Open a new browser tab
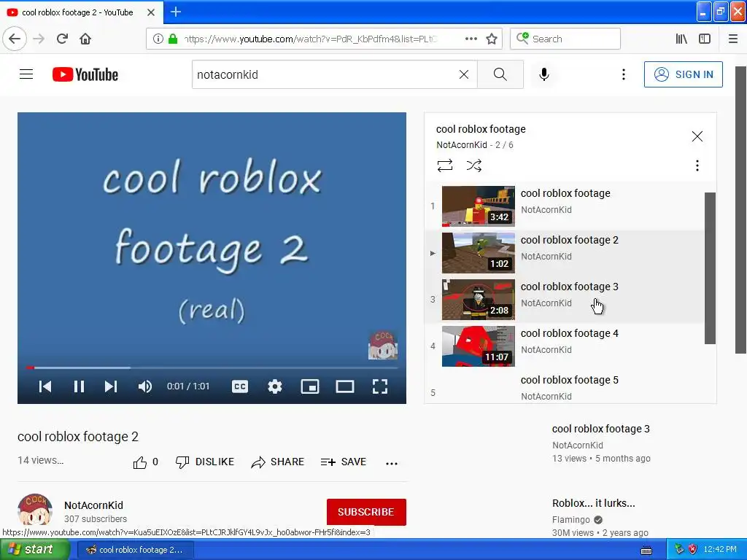This screenshot has height=560, width=747. 175,12
